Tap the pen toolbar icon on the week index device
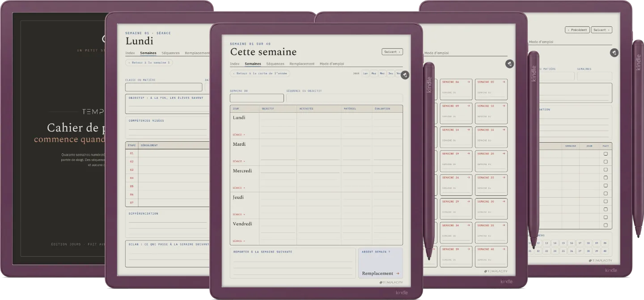This screenshot has height=300, width=644. [509, 64]
